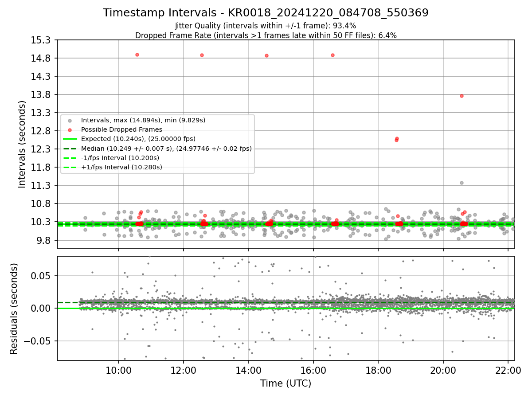Viewport: 532px width, 399px height.
Task: Select legend entry 'Expected (10.240s), (25.00000 fps)'
Action: coord(138,139)
